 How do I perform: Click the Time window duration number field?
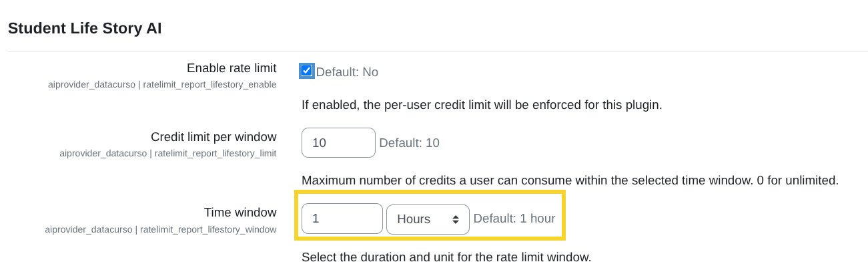pos(342,219)
